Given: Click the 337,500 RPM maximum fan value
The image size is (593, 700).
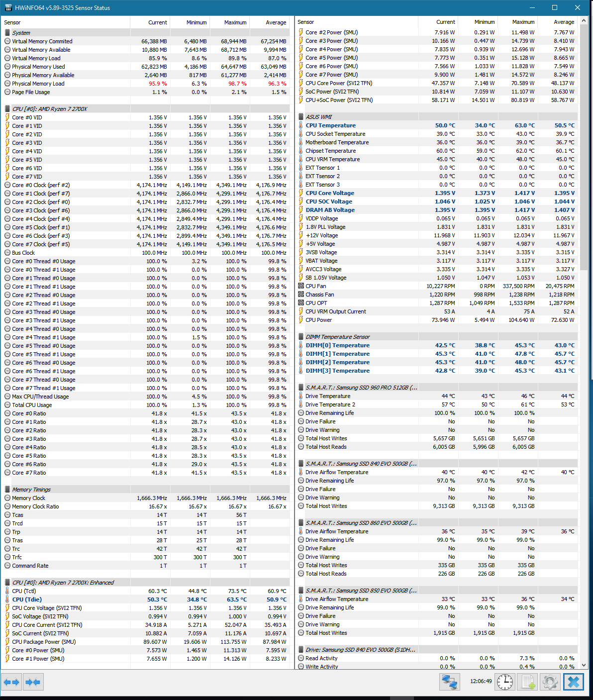Looking at the screenshot, I should [518, 286].
